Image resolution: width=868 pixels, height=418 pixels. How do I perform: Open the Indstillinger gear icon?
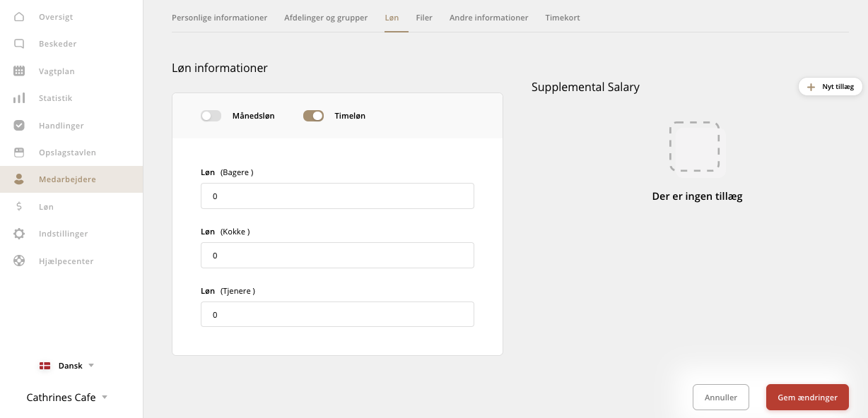(19, 234)
